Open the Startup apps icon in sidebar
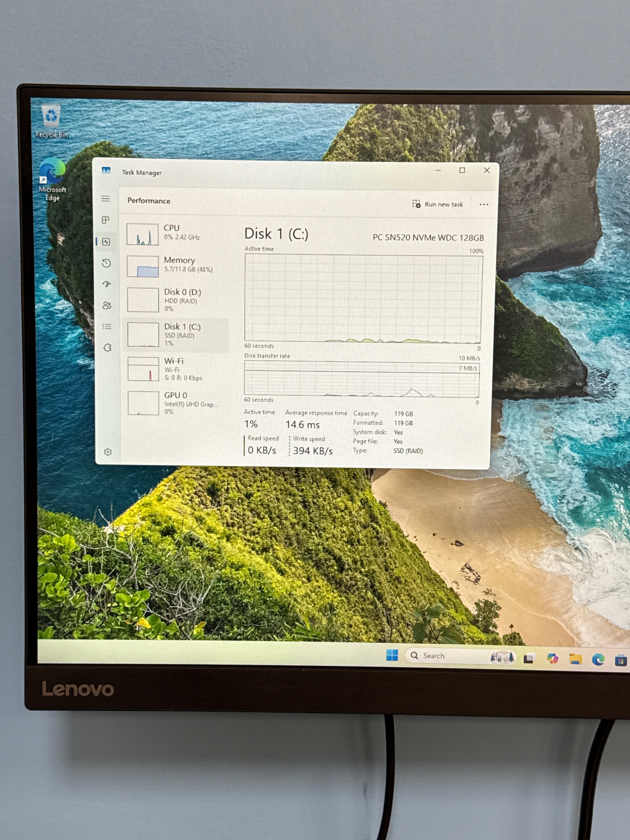The width and height of the screenshot is (630, 840). coord(107,284)
